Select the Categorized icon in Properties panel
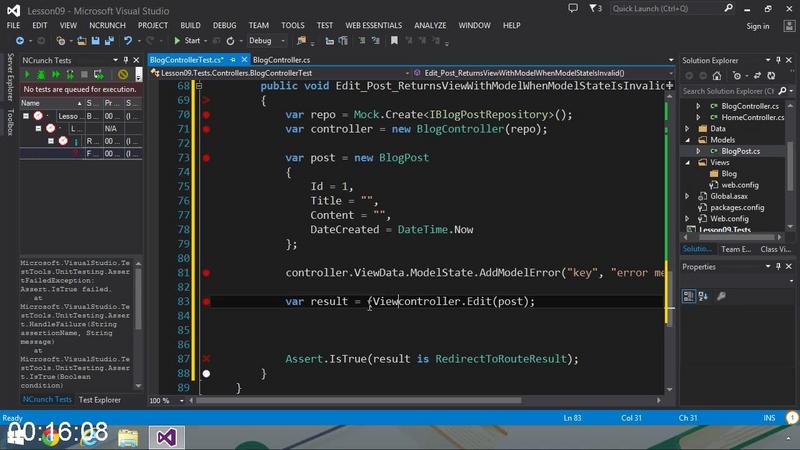 (688, 296)
